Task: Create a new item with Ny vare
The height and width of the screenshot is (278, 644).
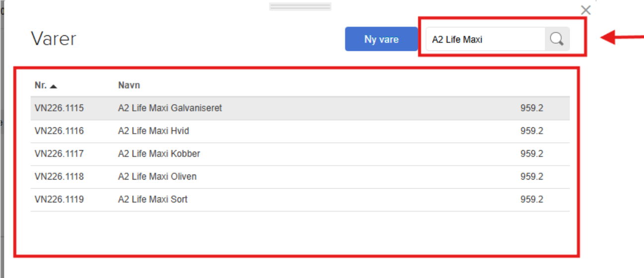Action: click(x=381, y=39)
